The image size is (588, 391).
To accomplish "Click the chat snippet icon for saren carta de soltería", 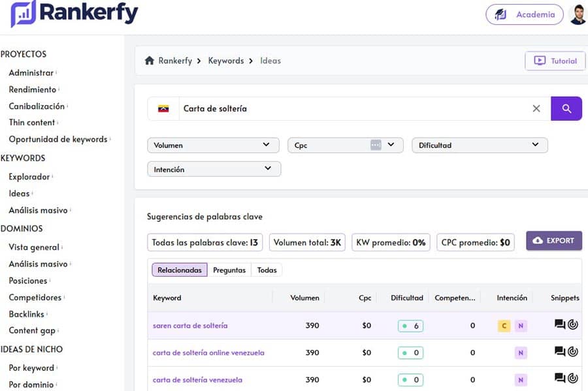I will point(559,324).
